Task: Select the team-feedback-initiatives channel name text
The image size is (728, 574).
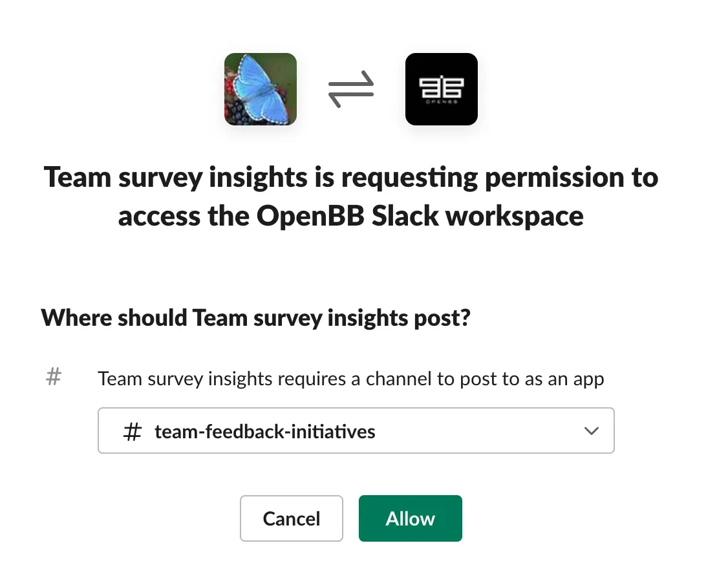Action: tap(264, 431)
